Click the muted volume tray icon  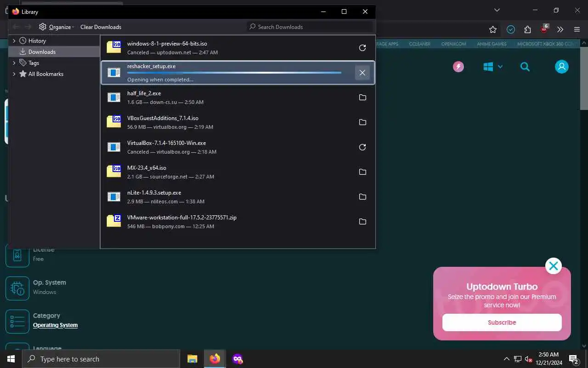(x=529, y=359)
